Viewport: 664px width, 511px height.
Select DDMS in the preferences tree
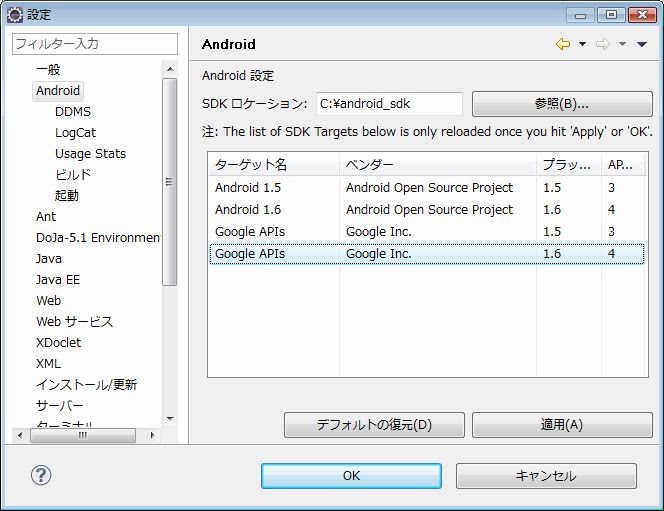coord(72,112)
